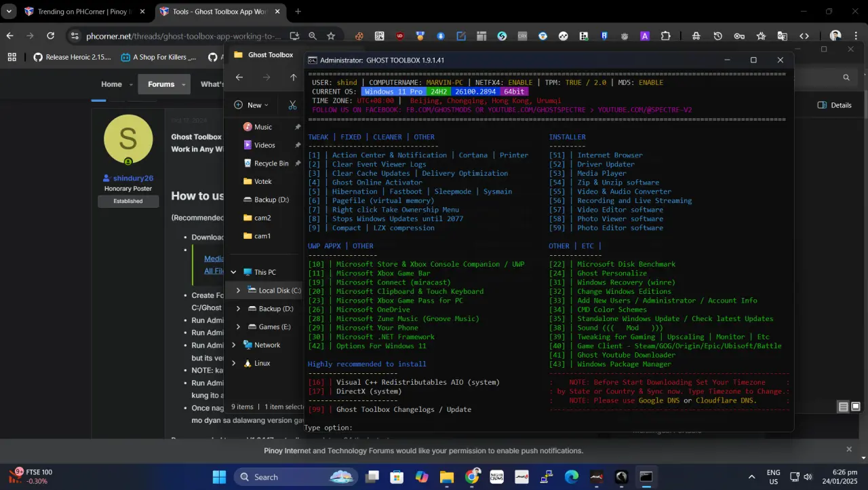Select Votek folder in sidebar
The width and height of the screenshot is (868, 490).
(262, 182)
